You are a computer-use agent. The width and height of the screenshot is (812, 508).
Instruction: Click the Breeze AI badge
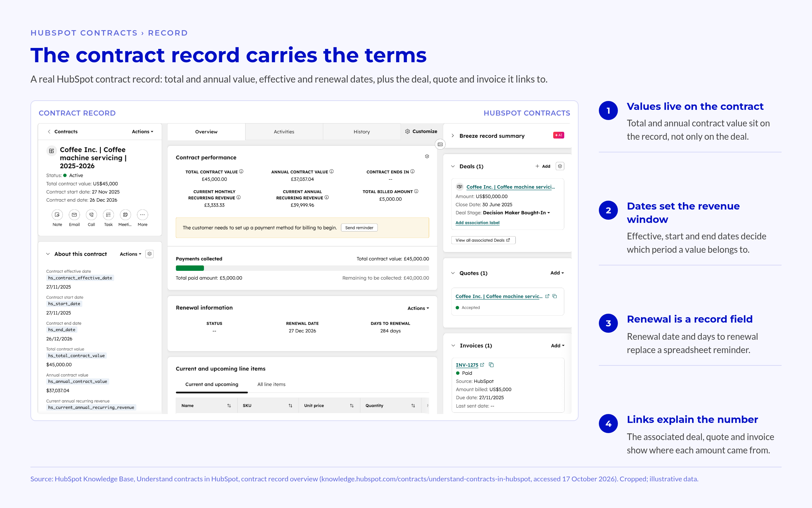[558, 135]
